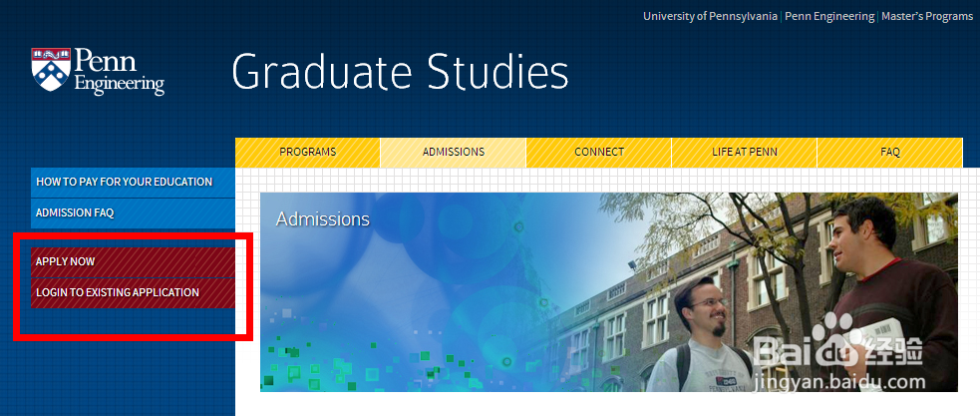This screenshot has height=416, width=980.
Task: Select the Life at Penn tab
Action: coord(745,152)
